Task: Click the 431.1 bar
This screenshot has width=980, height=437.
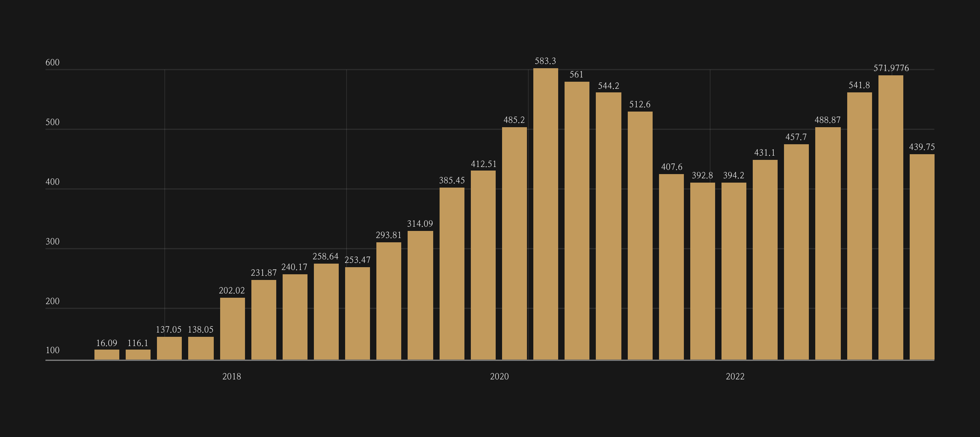Action: [x=765, y=260]
